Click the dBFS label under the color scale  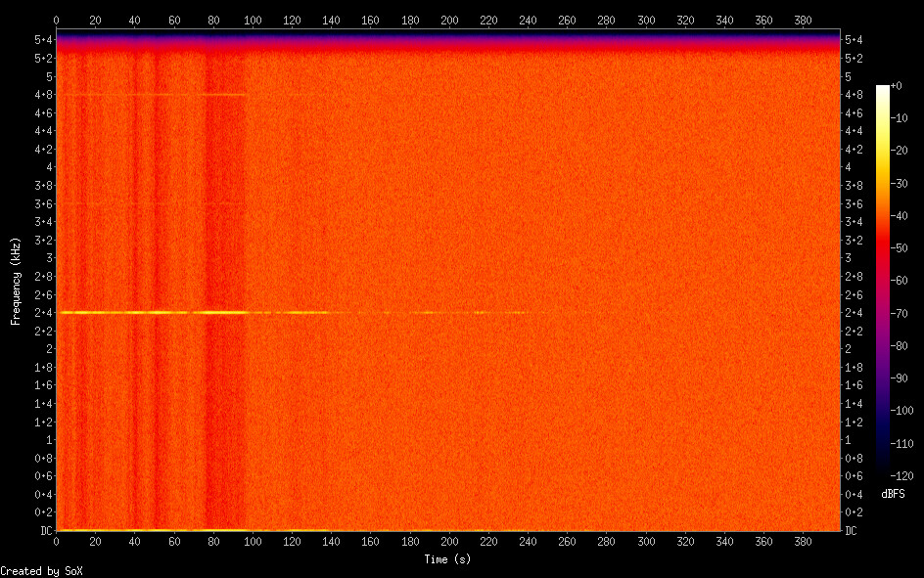[x=892, y=494]
